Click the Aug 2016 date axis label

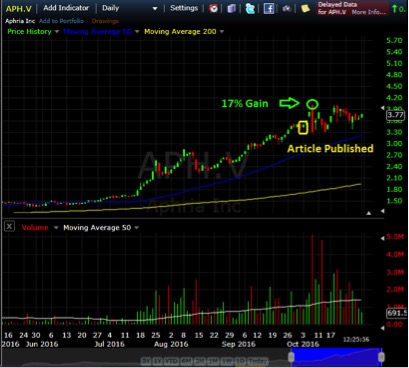171,344
